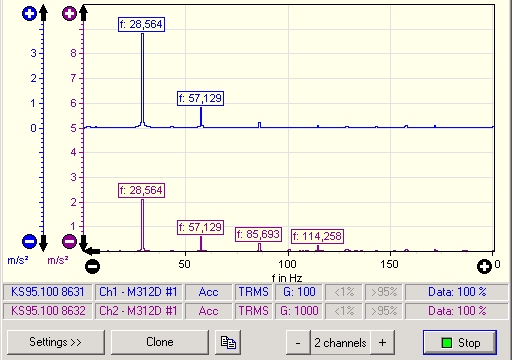The width and height of the screenshot is (512, 360).
Task: Toggle the >95% indicator for Ch2
Action: pos(384,311)
